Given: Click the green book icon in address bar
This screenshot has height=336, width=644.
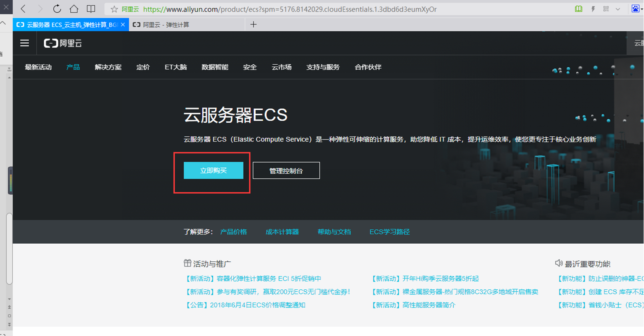Looking at the screenshot, I should 578,9.
